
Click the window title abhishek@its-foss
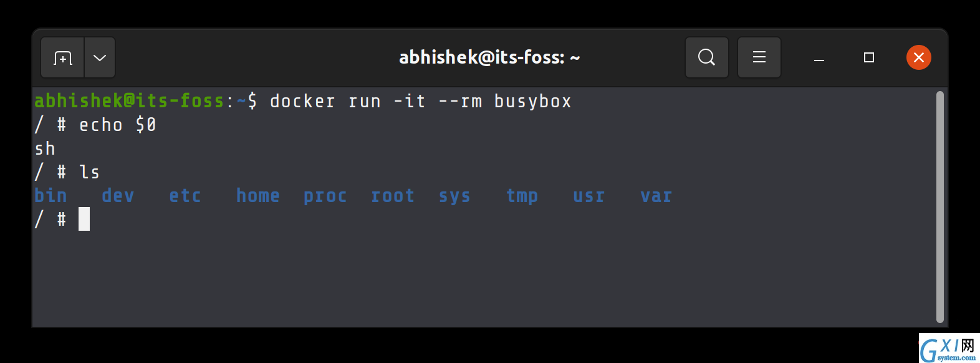click(x=489, y=57)
